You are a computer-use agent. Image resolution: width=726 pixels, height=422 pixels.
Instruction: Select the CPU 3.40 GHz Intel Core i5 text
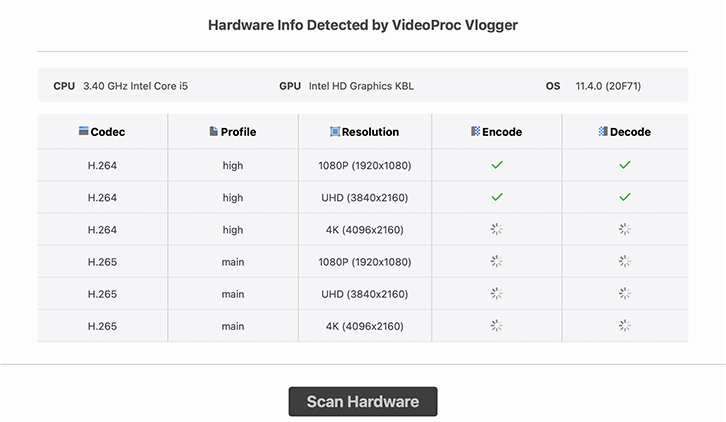[135, 86]
